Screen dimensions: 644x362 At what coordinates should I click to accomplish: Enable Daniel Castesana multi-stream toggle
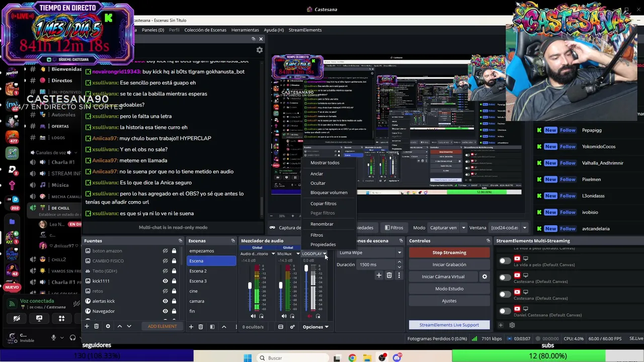(505, 311)
